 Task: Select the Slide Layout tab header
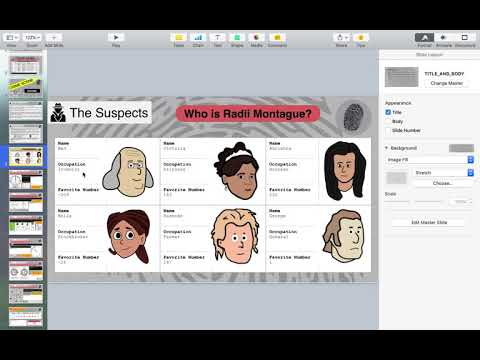429,55
